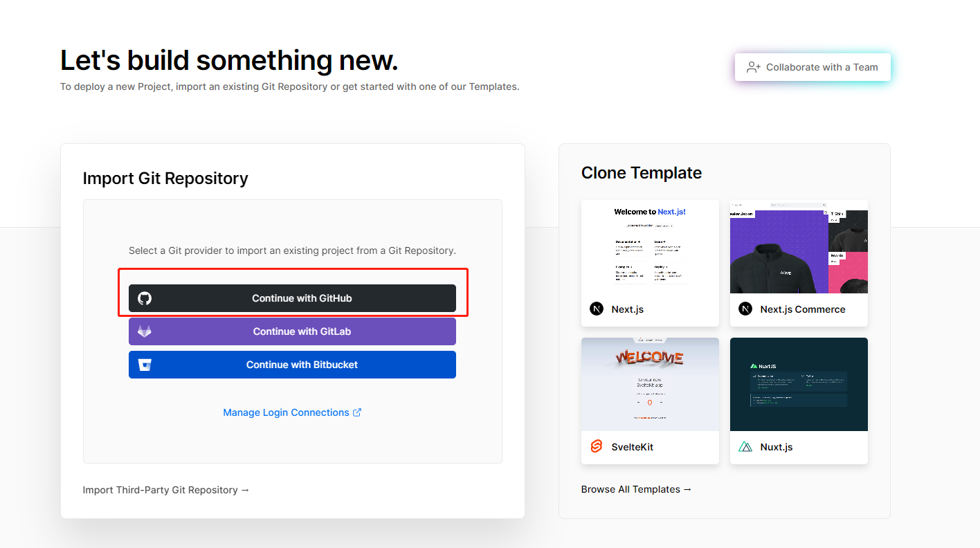Choose the Nuxt.js dark preview thumbnail
The width and height of the screenshot is (980, 548).
click(799, 384)
